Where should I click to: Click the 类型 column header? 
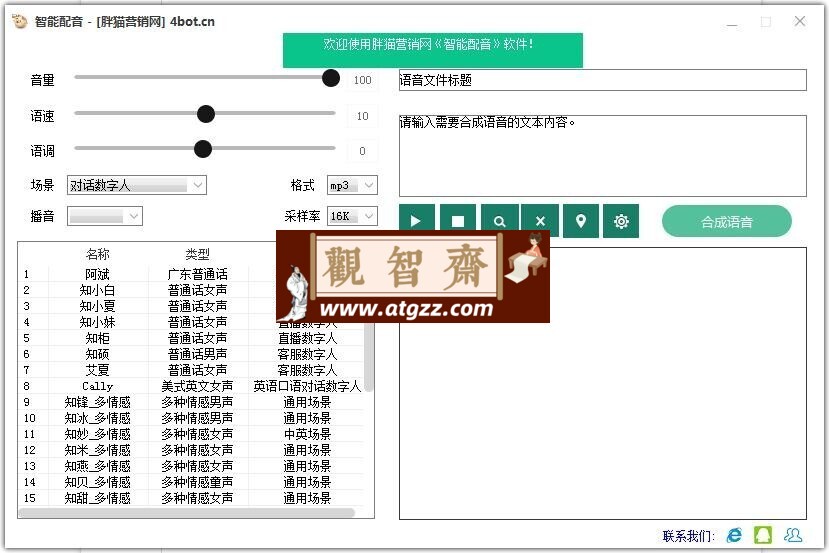(x=197, y=254)
